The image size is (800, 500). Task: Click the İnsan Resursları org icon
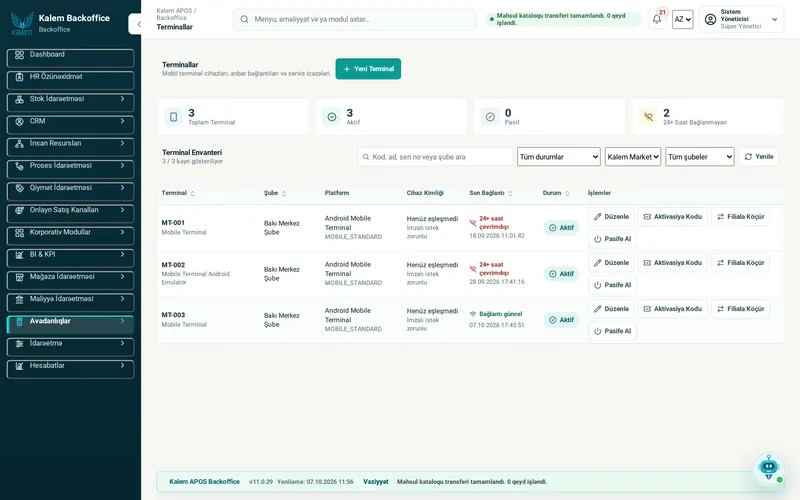[x=19, y=144]
